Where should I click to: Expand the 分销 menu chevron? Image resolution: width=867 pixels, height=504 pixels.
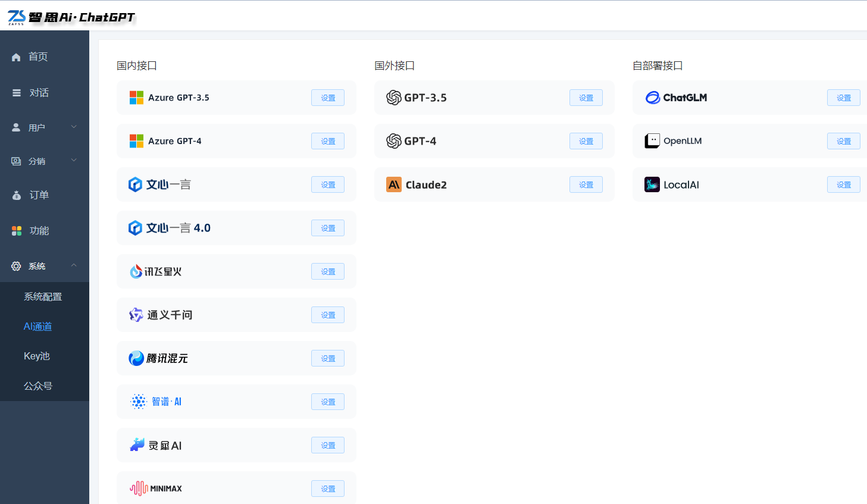[74, 160]
